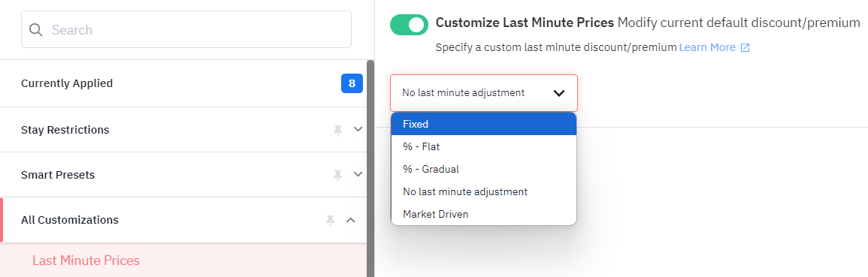This screenshot has height=277, width=868.
Task: Select No last minute adjustment in list
Action: click(484, 192)
